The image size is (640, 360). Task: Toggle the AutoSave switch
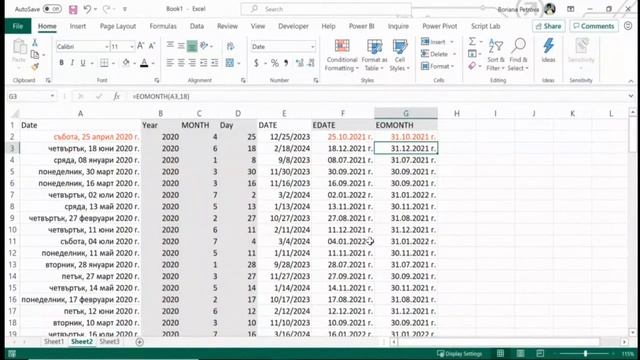52,9
